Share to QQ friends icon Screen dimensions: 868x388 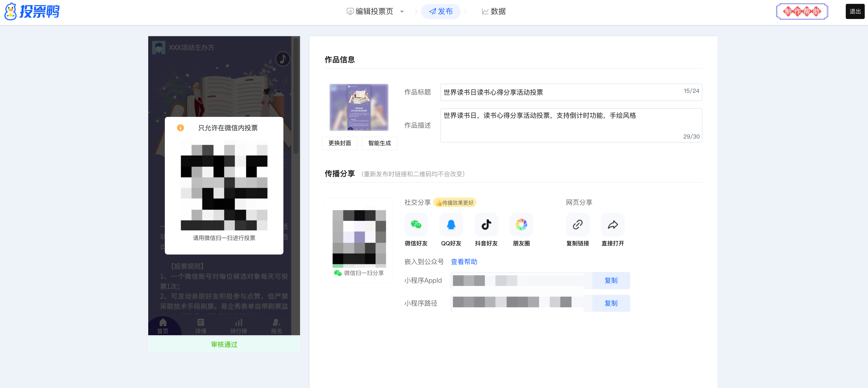pyautogui.click(x=451, y=225)
